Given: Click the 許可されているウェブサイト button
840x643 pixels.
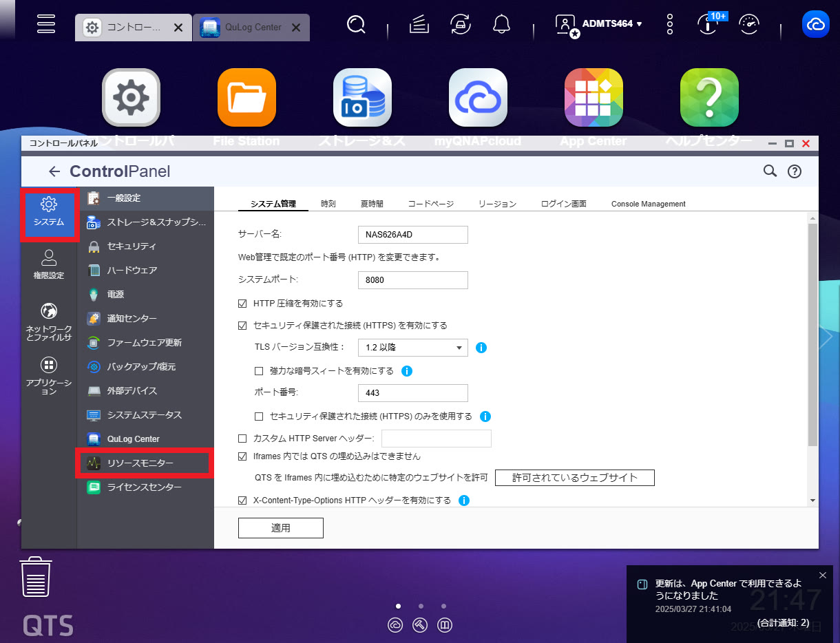Looking at the screenshot, I should coord(575,478).
